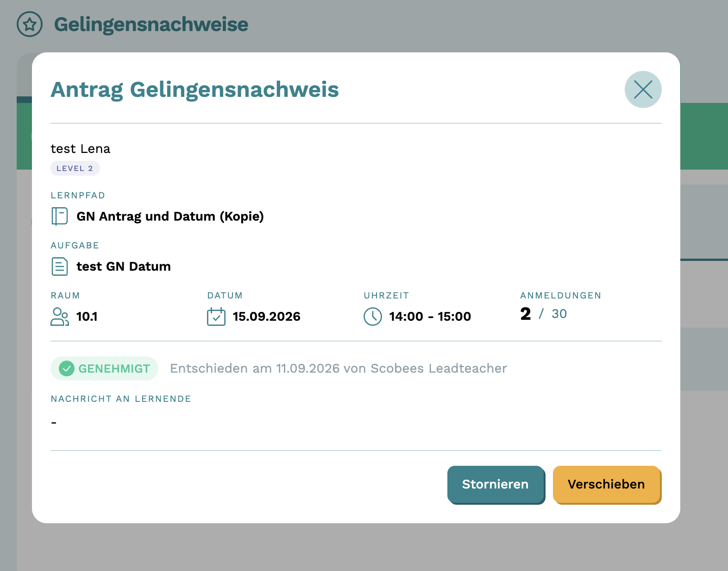
Task: Open learning path GN Antrag und Datum (Kopie)
Action: coord(170,216)
